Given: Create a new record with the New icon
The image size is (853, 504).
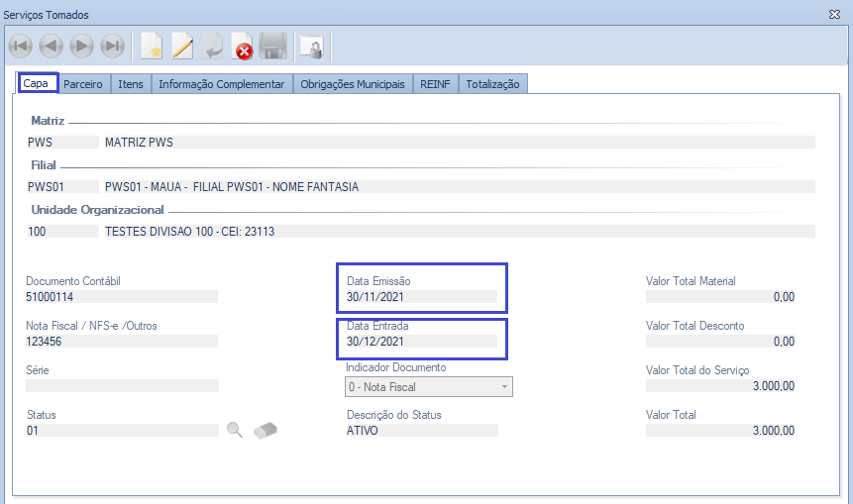Looking at the screenshot, I should coord(152,47).
